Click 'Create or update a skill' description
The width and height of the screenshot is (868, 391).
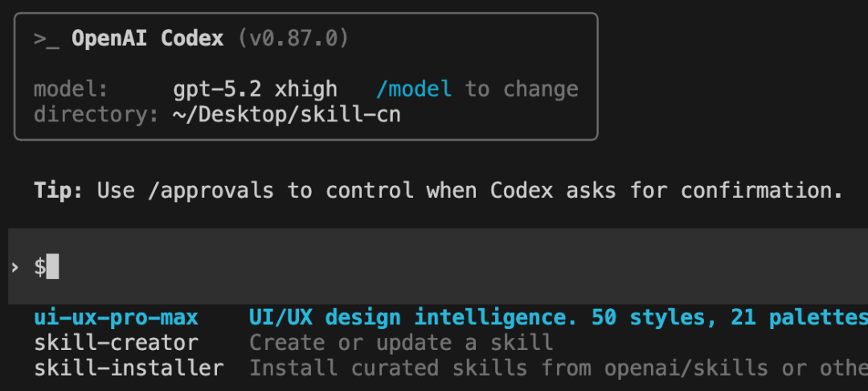(x=400, y=343)
